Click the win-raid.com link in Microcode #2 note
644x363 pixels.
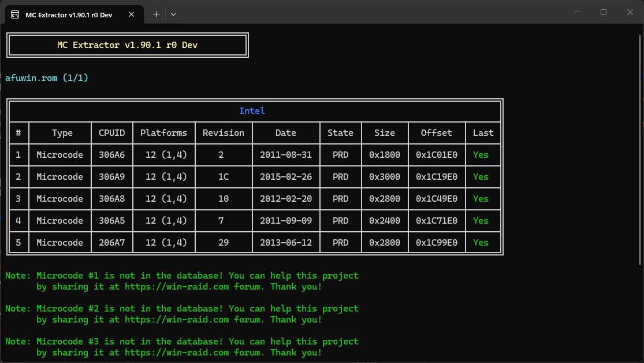[x=177, y=320]
